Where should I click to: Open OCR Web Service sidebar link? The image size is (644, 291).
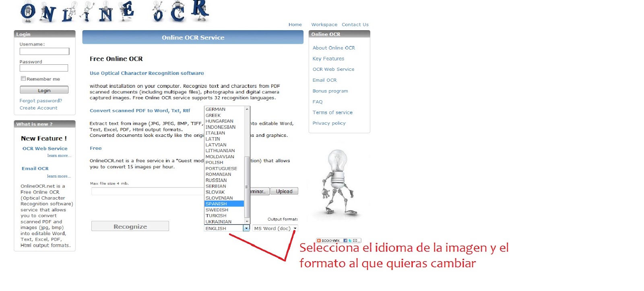point(333,69)
